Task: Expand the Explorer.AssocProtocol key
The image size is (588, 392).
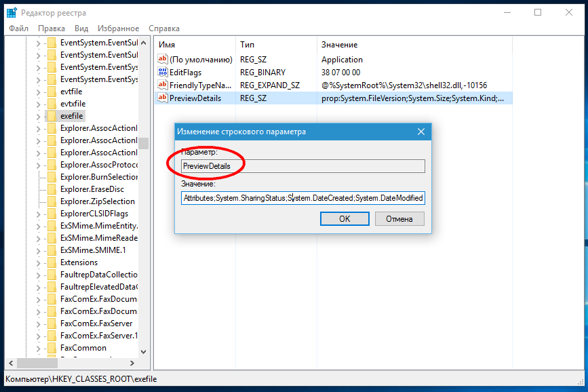Action: [x=38, y=165]
